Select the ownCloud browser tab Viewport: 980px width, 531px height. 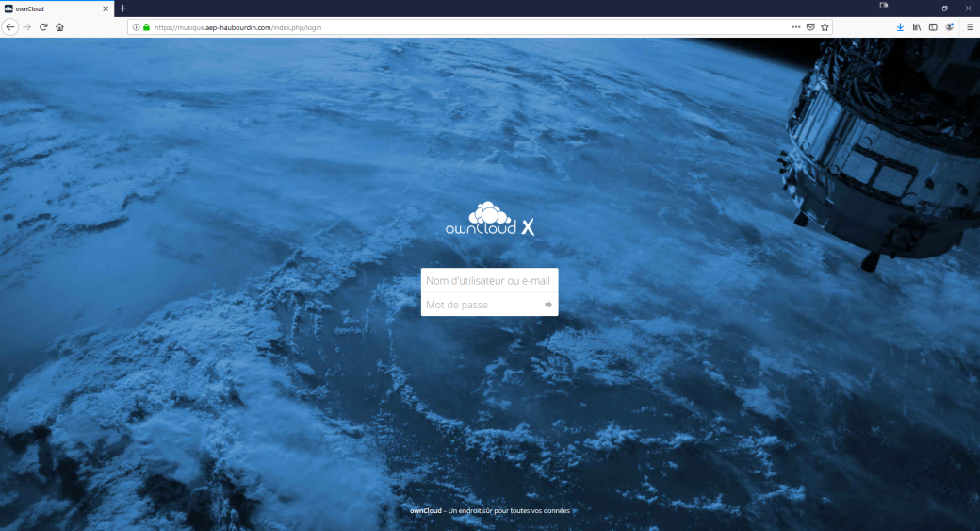(x=52, y=8)
